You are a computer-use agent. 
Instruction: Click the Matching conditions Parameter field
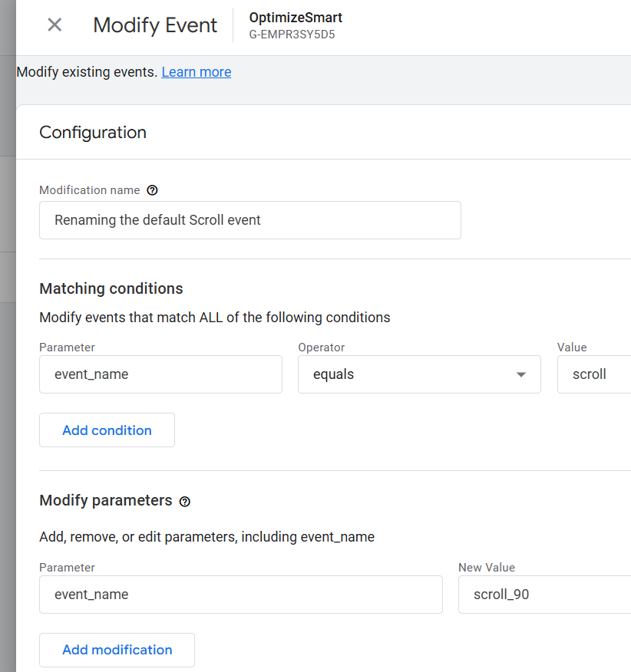[x=160, y=374]
